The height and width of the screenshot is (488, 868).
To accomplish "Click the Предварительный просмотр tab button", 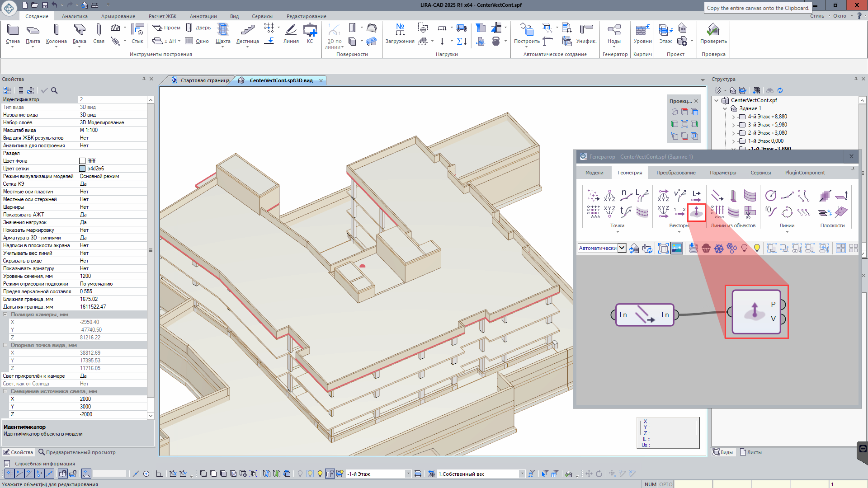I will tap(77, 452).
